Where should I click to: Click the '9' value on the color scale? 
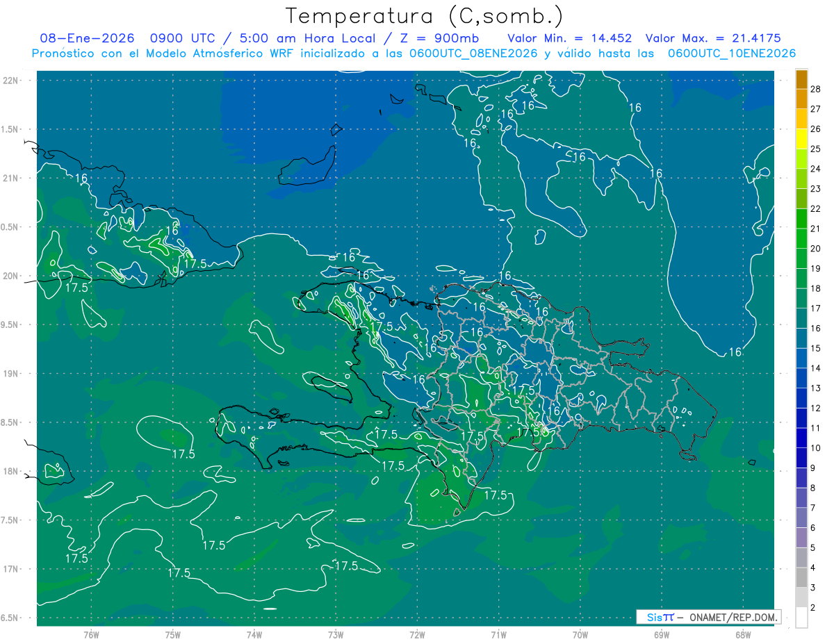click(814, 468)
